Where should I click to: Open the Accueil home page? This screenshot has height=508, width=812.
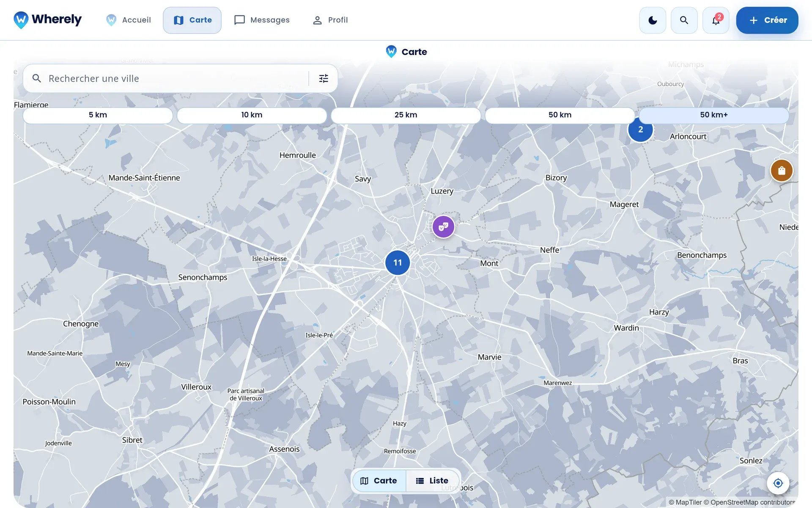[128, 20]
